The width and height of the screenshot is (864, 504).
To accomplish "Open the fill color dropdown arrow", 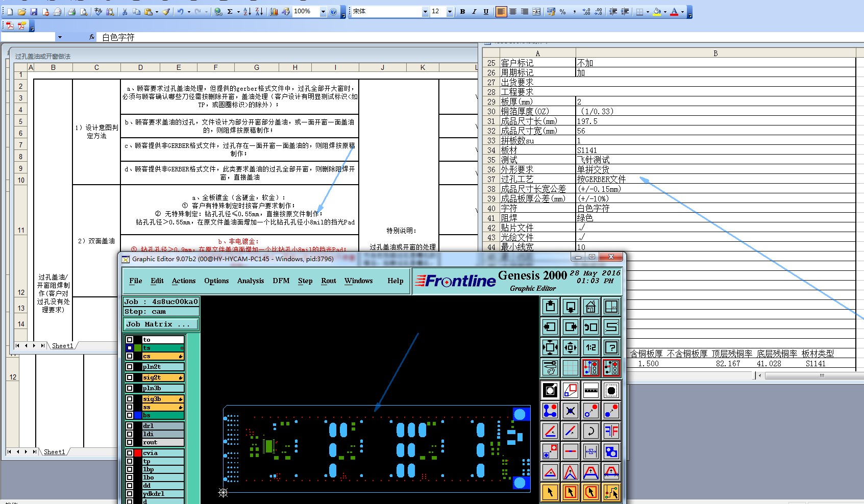I will (x=665, y=12).
